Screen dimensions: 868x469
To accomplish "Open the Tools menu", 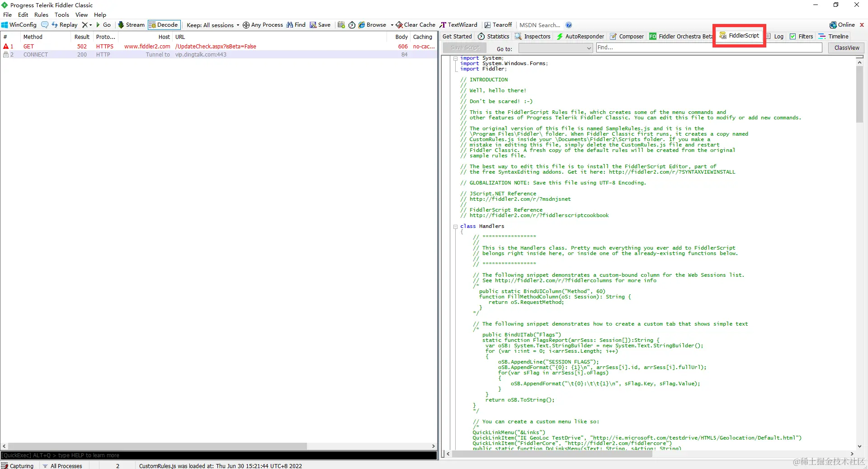I will (62, 15).
